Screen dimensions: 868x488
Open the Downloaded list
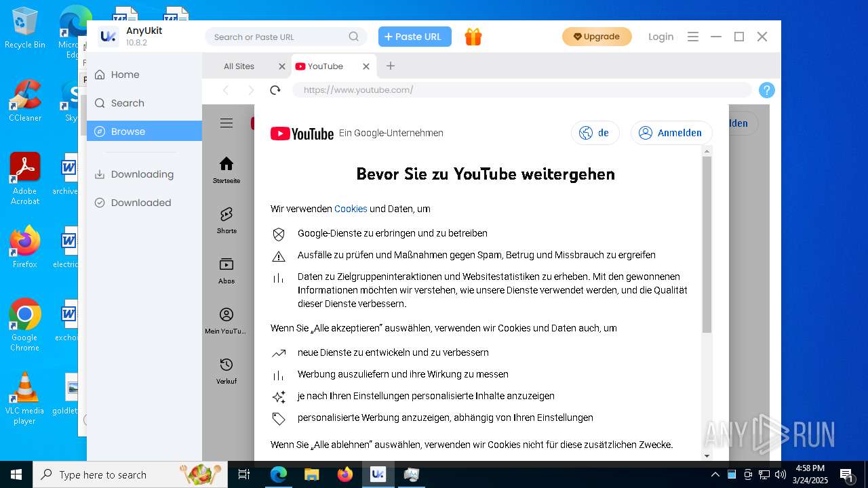(144, 203)
